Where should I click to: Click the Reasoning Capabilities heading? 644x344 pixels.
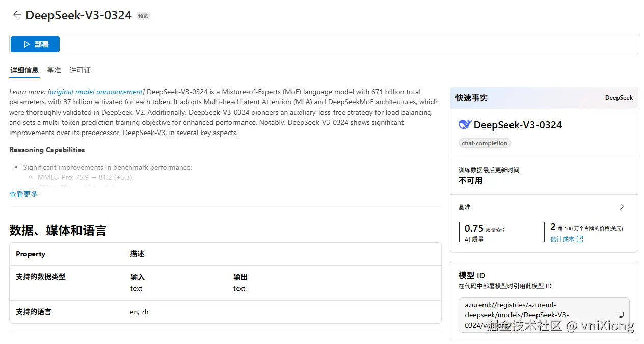coord(47,150)
